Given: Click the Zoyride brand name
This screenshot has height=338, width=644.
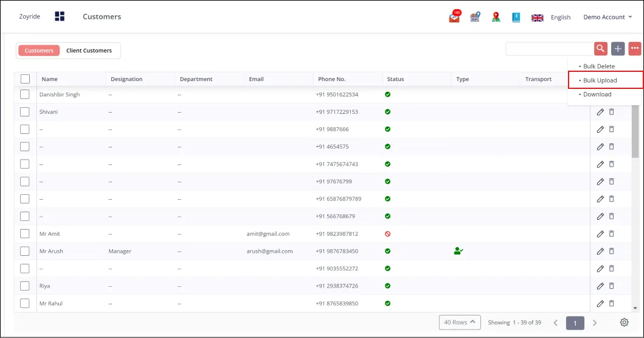Looking at the screenshot, I should click(30, 16).
